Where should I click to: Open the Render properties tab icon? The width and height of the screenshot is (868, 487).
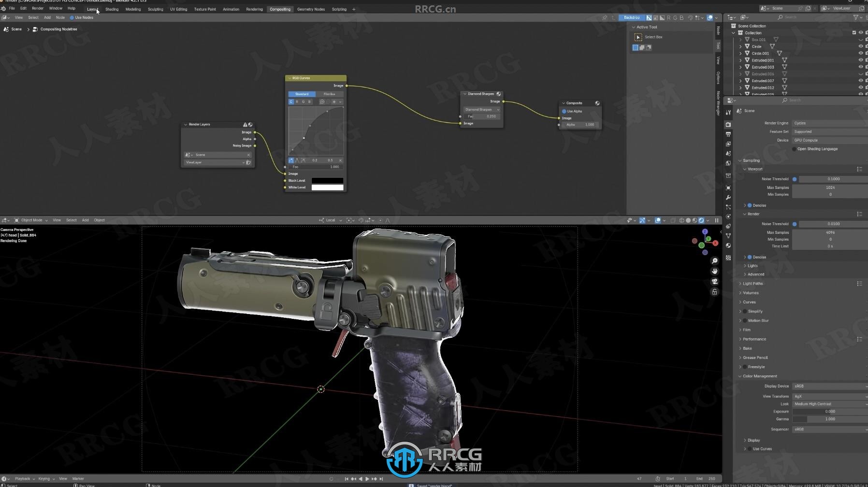(728, 125)
